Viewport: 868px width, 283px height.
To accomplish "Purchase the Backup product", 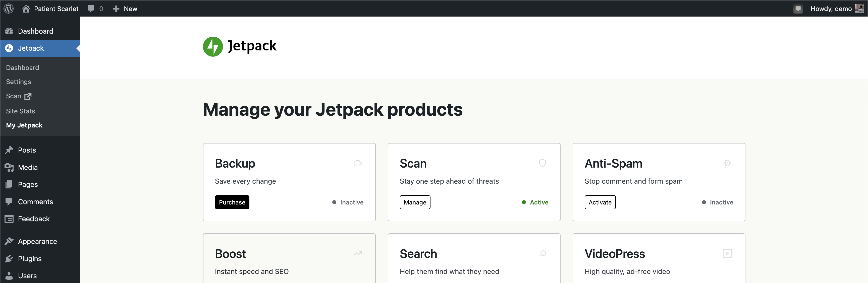I will point(232,202).
